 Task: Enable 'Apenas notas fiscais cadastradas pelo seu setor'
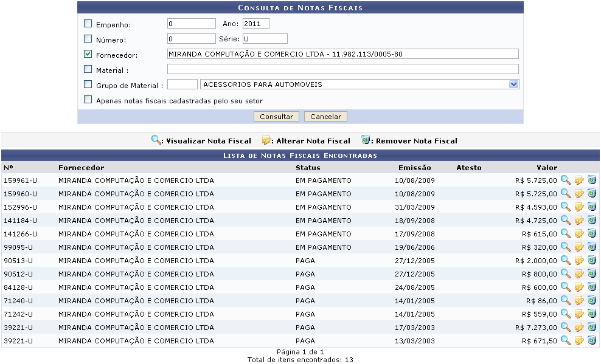coord(88,100)
